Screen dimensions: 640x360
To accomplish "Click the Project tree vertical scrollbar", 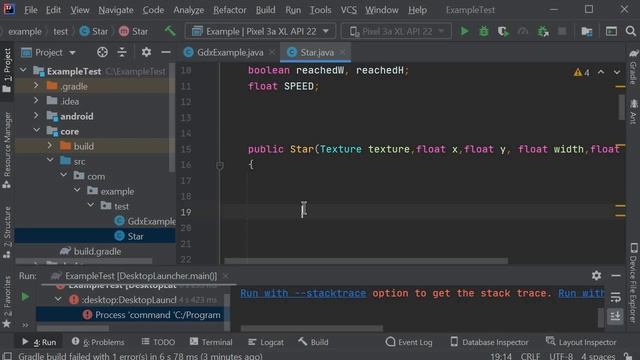I will pos(172,118).
